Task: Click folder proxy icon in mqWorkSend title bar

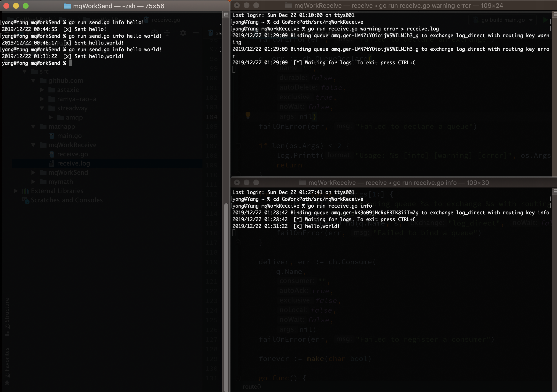Action: point(67,6)
